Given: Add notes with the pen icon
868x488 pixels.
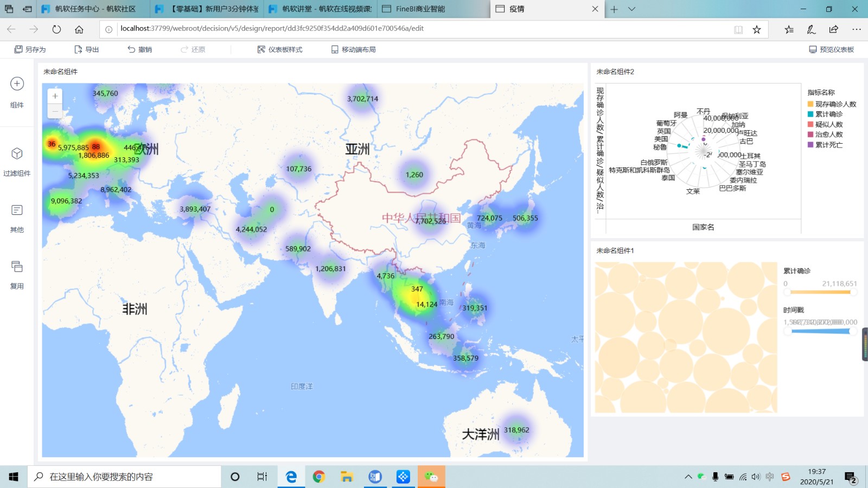Looking at the screenshot, I should [811, 29].
